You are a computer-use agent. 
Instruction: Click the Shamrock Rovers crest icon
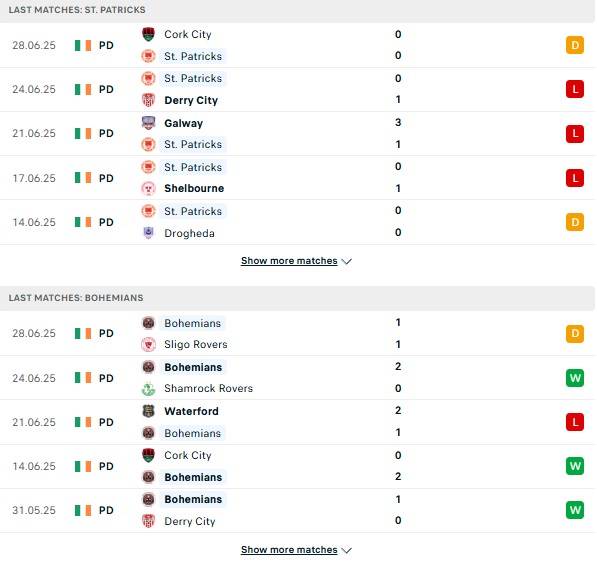pos(148,388)
